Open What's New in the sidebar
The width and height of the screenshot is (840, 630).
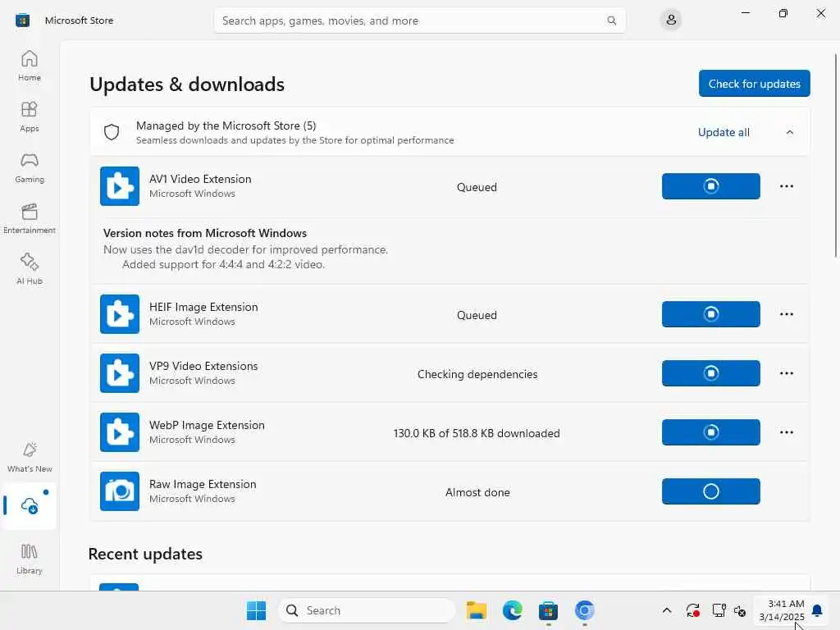point(30,457)
